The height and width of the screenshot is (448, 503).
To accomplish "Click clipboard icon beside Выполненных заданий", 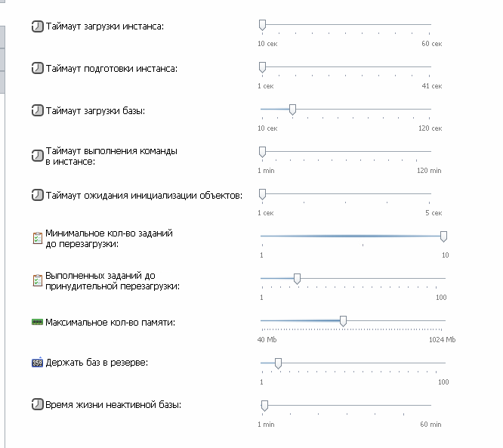I will tap(38, 280).
